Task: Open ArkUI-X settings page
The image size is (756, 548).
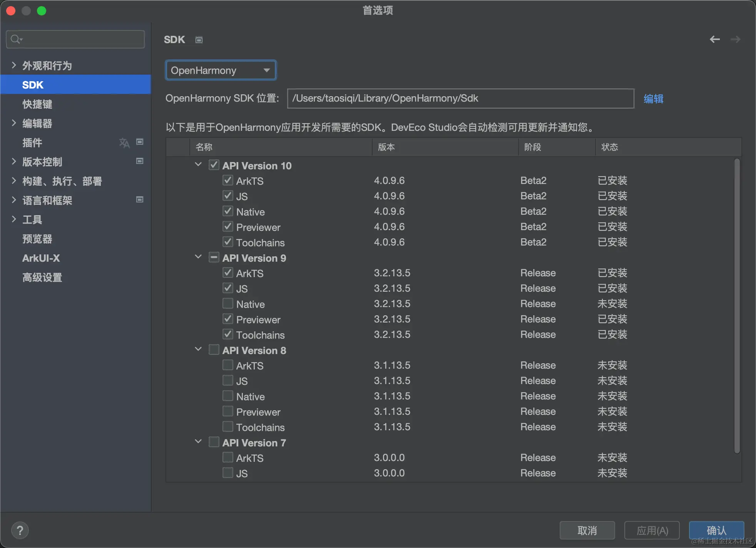Action: (x=41, y=258)
